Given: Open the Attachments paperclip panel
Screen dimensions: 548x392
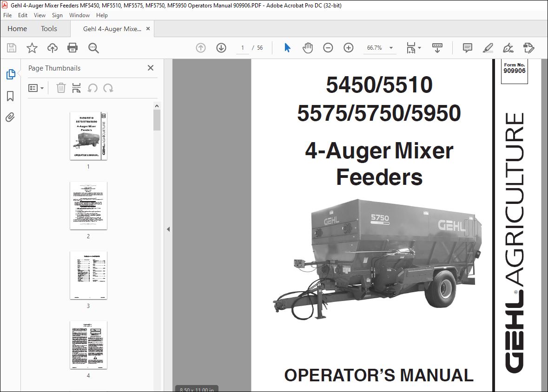Looking at the screenshot, I should [x=10, y=118].
